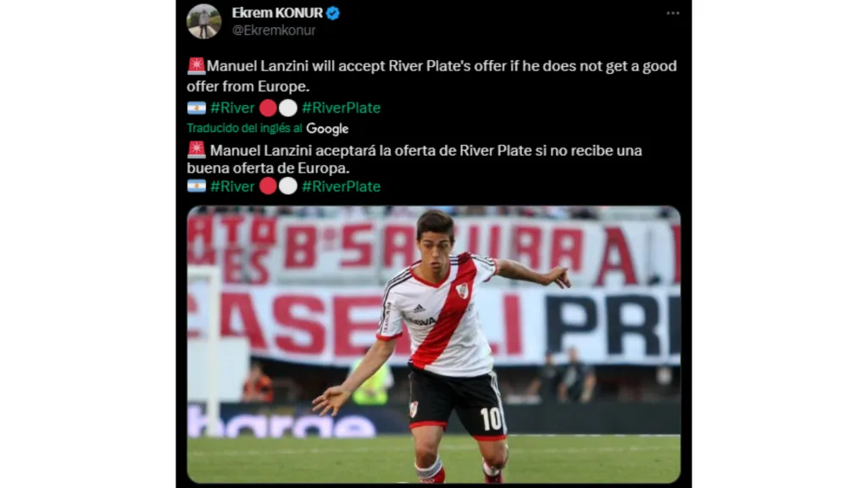The image size is (868, 488).
Task: Open #RiverPlate hashtag in translated text
Action: coord(341,186)
